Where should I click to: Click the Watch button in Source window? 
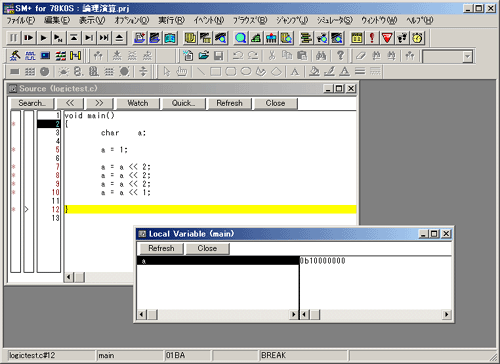click(x=138, y=103)
